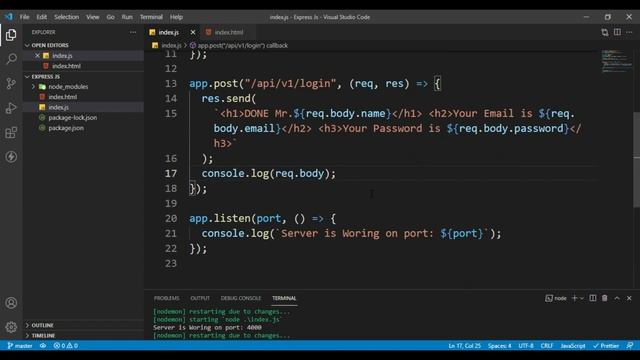Open the Go menu
Viewport: 640px width, 360px height.
tap(110, 17)
